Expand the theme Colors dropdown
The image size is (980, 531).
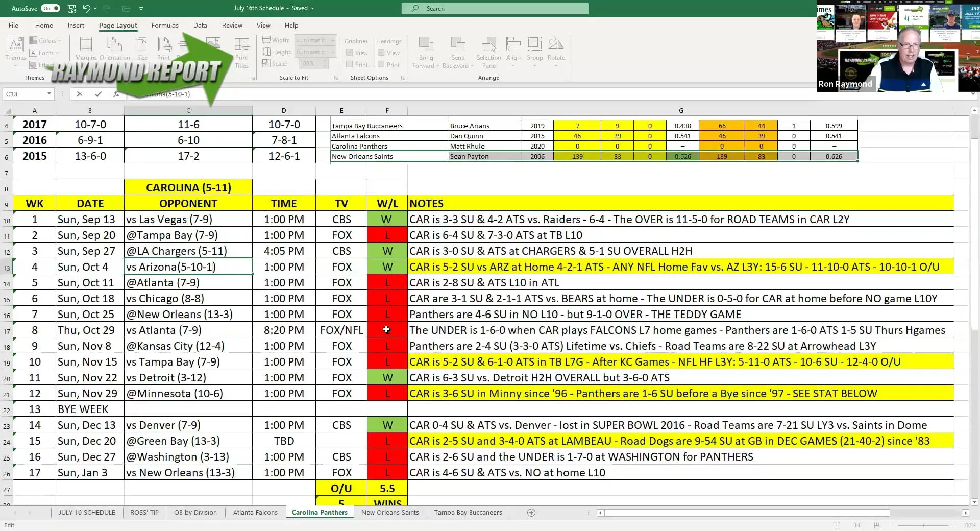click(45, 40)
